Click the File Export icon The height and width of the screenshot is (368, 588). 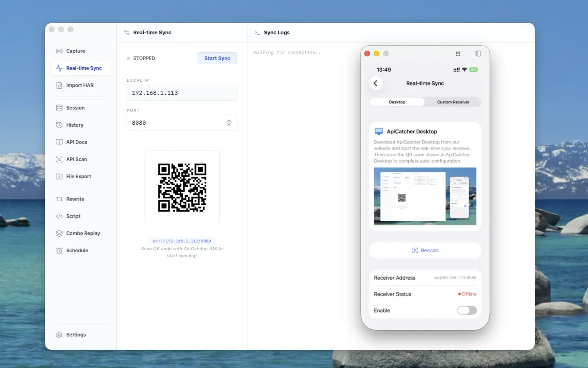coord(59,177)
